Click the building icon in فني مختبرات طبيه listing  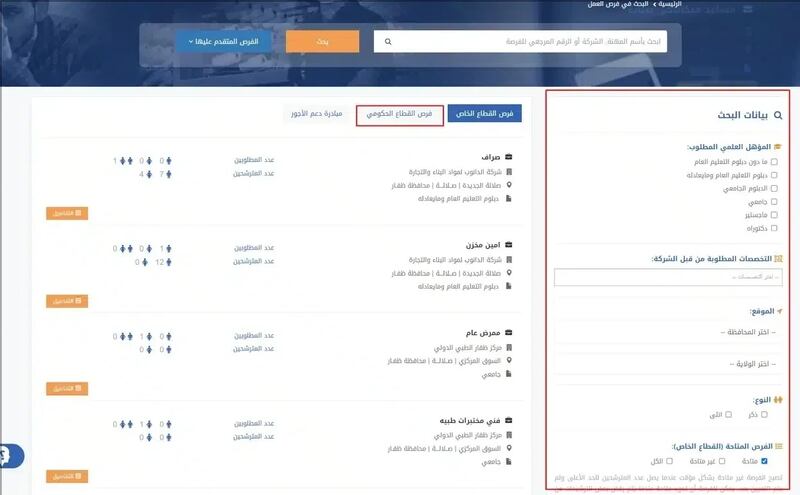pos(509,435)
